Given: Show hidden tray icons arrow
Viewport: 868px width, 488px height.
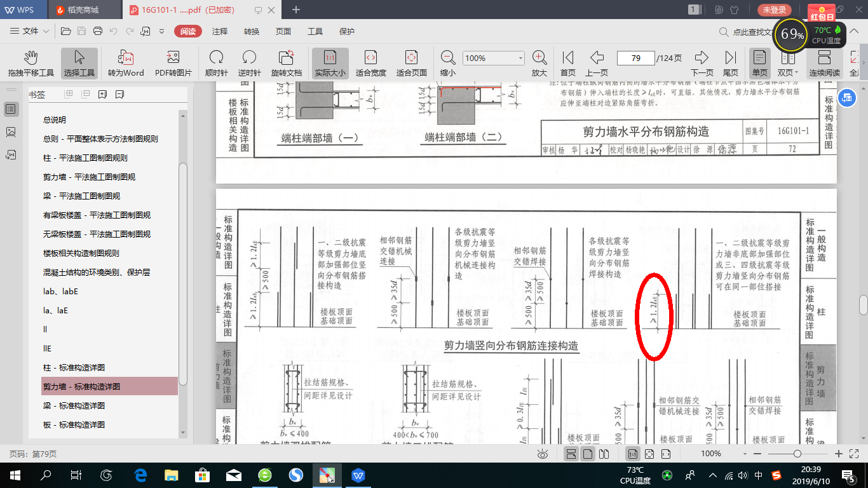Looking at the screenshot, I should (x=712, y=475).
